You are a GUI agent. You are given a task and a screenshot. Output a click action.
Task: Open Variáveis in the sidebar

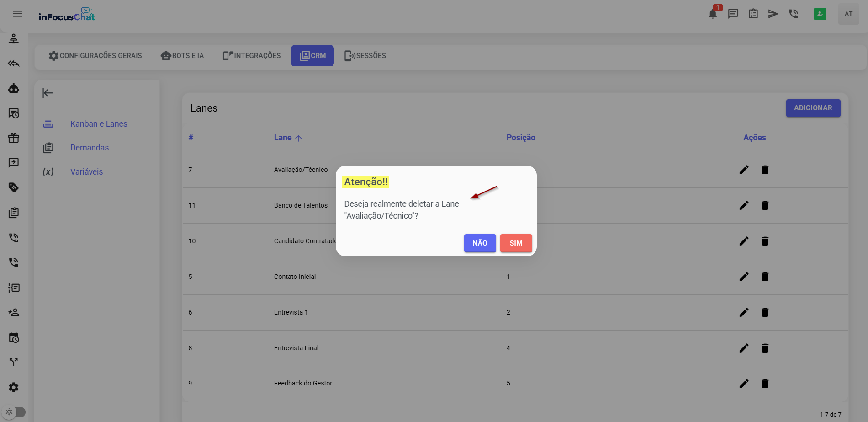click(86, 172)
